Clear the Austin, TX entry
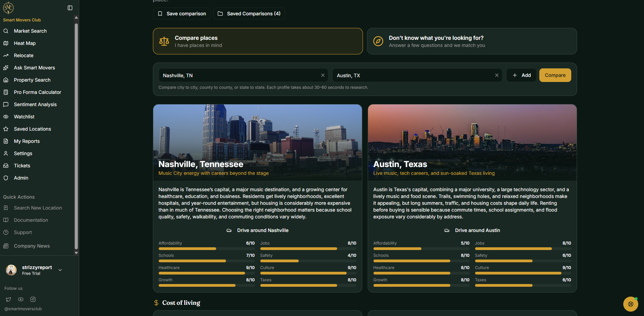 pyautogui.click(x=497, y=75)
